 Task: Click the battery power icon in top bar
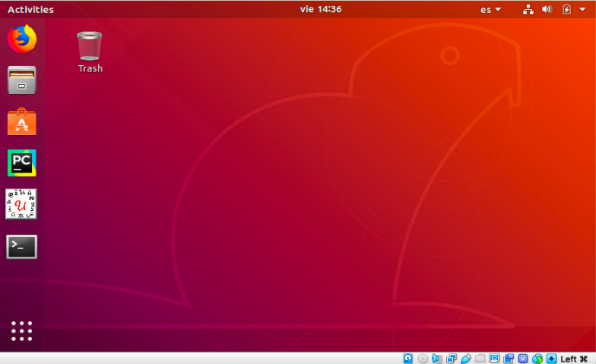click(567, 9)
